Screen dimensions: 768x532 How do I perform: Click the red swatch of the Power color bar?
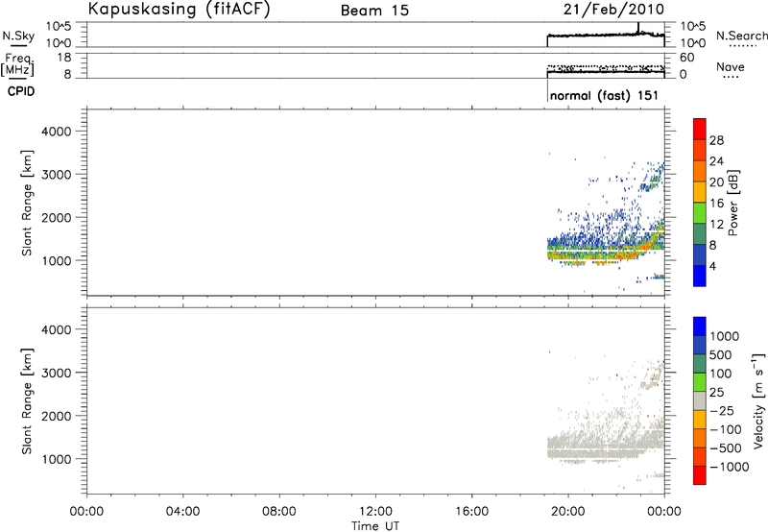(x=700, y=129)
